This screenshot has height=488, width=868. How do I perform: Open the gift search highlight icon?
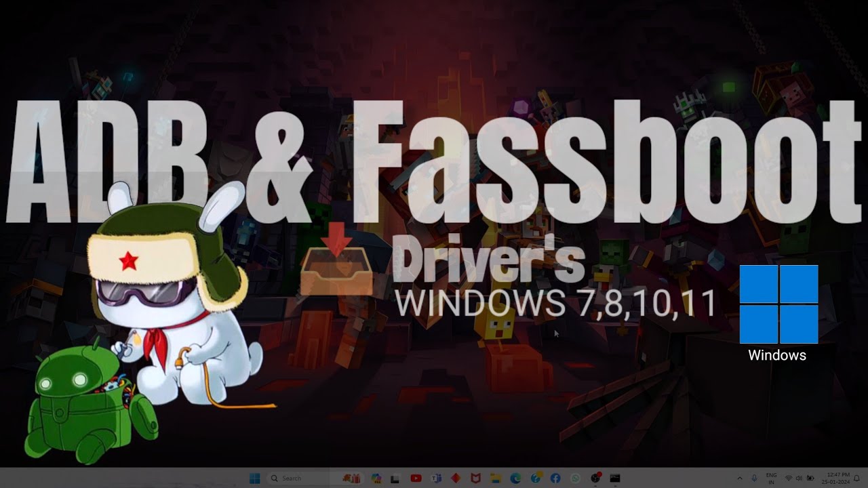click(351, 479)
